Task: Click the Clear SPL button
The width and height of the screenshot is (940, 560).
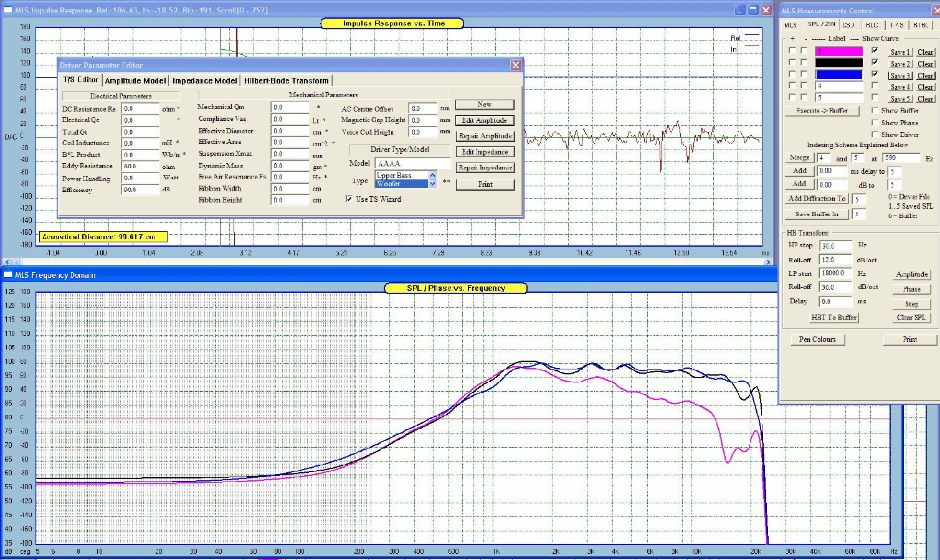Action: pos(912,318)
